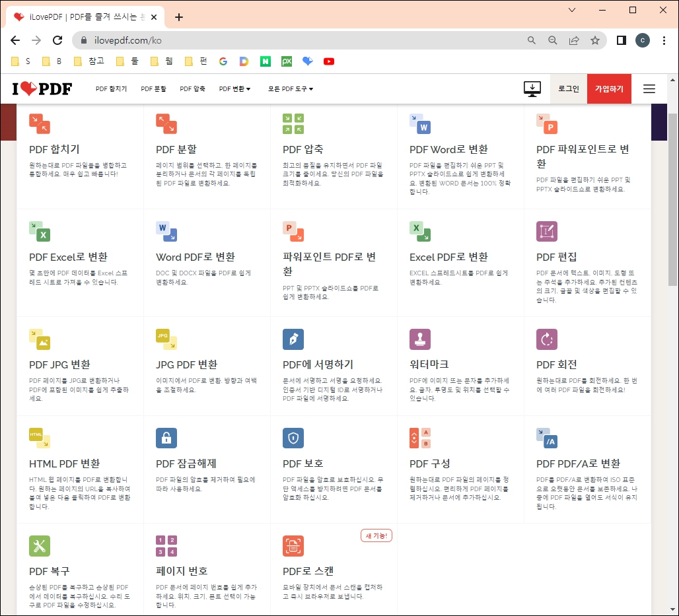This screenshot has height=616, width=679.
Task: Select the PDF 합치기 merge tool icon
Action: point(40,123)
